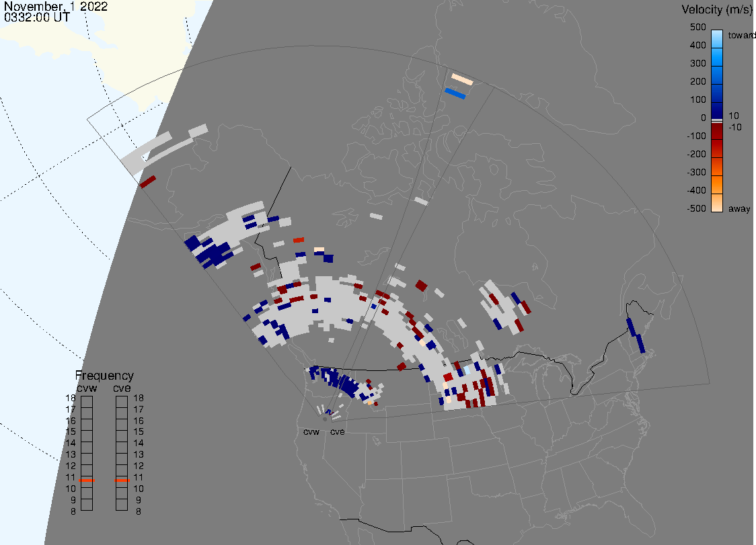756x545 pixels.
Task: Click the positive 10 threshold label beside color bar
Action: tap(733, 116)
